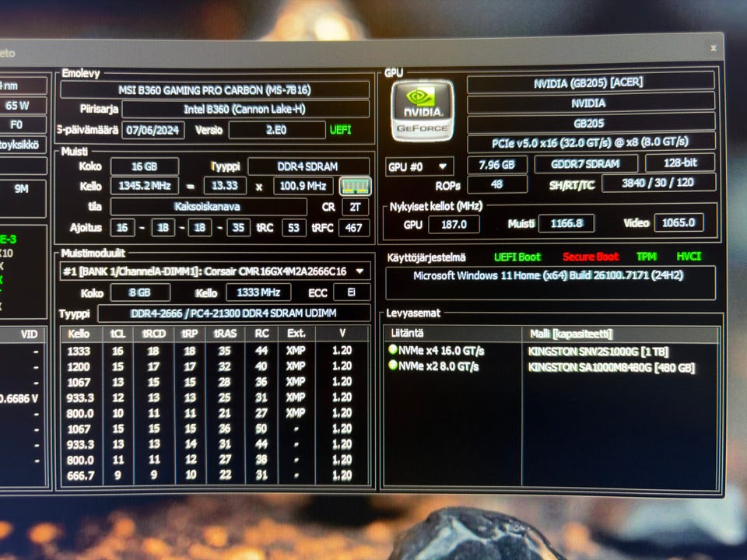Click ECC field showing Ei
Viewport: 747px width, 560px height.
(352, 292)
